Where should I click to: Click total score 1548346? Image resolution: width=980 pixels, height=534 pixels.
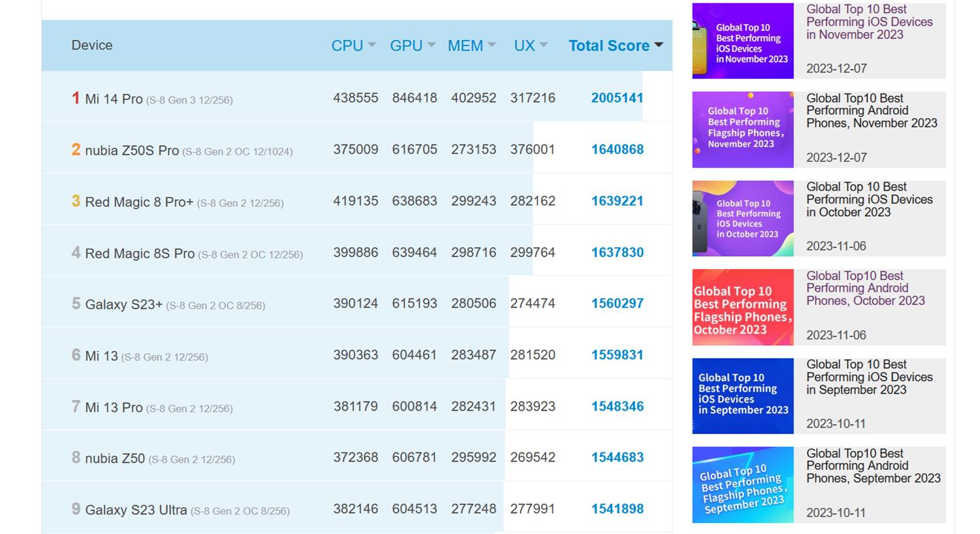point(617,407)
